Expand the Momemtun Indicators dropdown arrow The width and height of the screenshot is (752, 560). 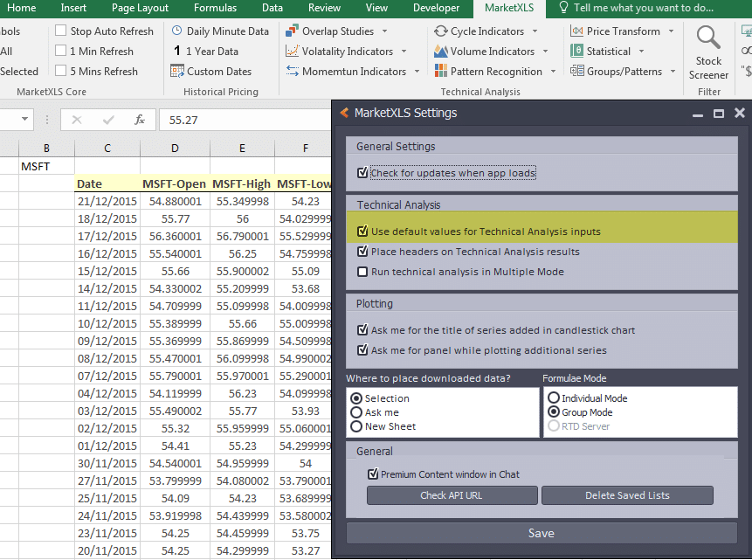417,72
